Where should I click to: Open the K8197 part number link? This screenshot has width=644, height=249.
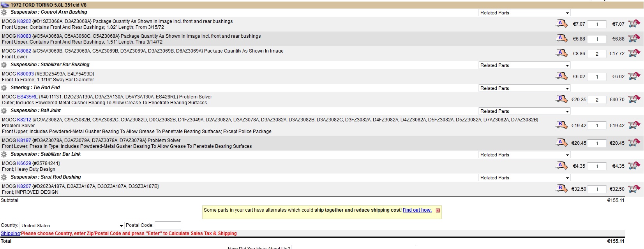coord(24,140)
